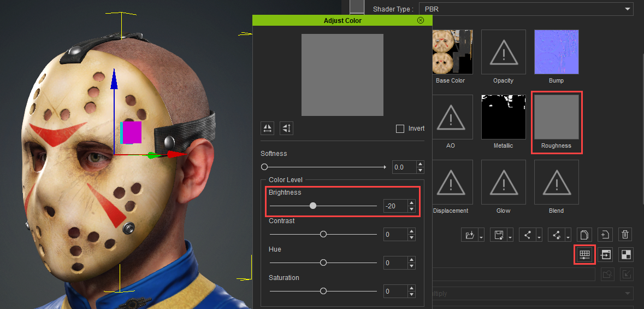Expand the Shader Type PBR dropdown

[628, 9]
